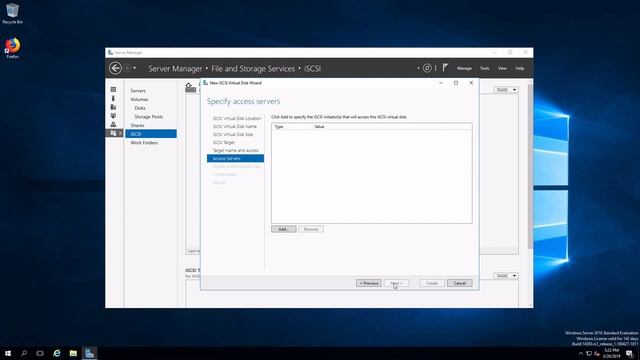The height and width of the screenshot is (360, 640).
Task: Open the Windows Start menu
Action: (8, 353)
